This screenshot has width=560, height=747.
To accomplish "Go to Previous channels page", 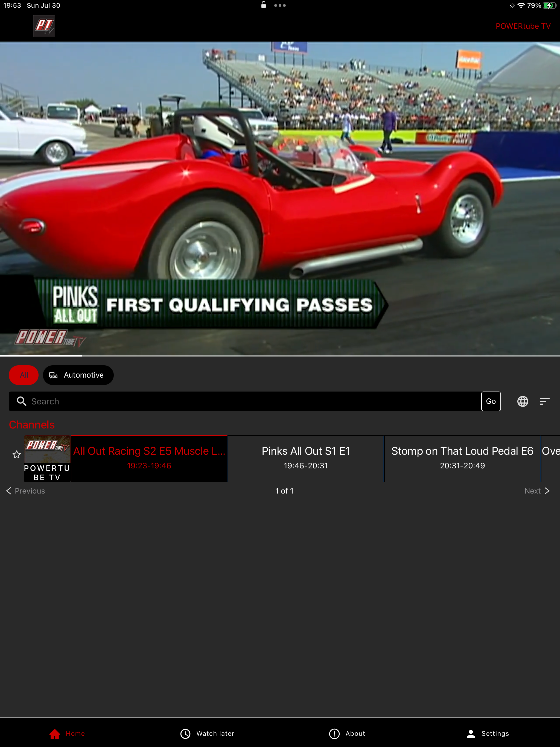I will coord(26,491).
